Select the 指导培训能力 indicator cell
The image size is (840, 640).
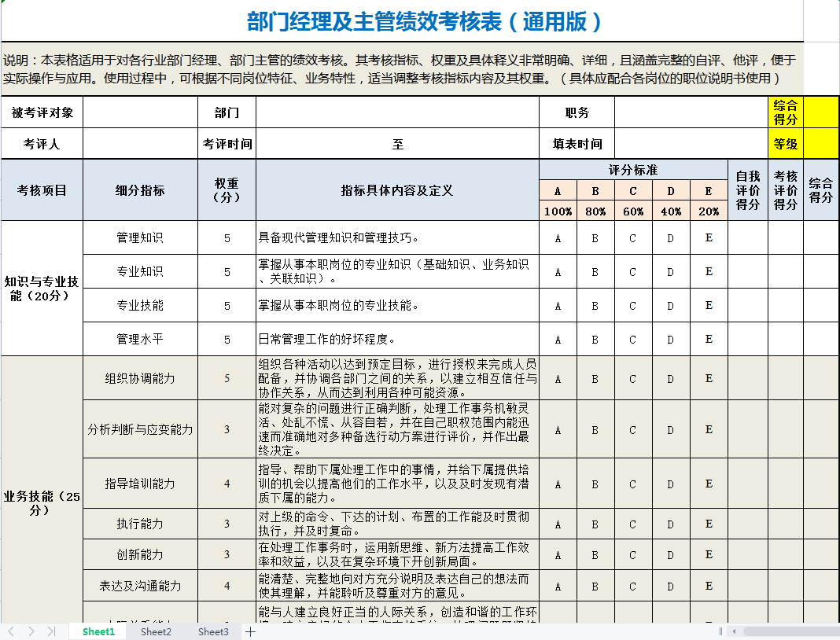tap(140, 484)
